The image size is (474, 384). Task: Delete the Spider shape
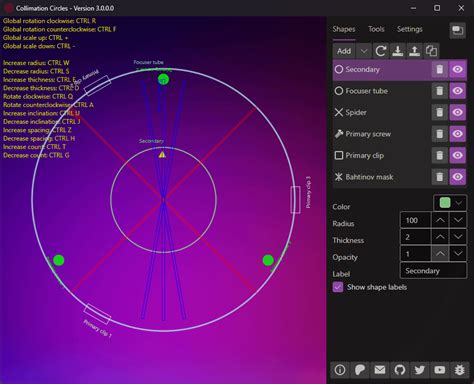tap(440, 112)
